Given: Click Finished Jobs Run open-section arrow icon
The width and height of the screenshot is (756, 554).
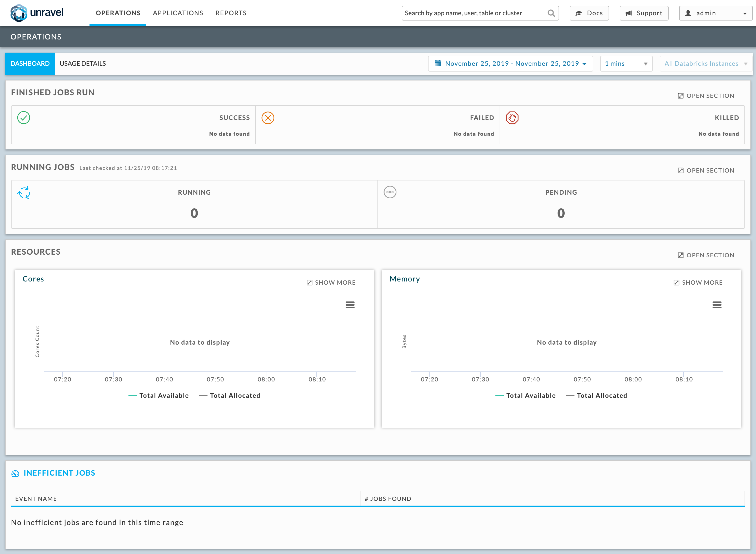Looking at the screenshot, I should 680,96.
